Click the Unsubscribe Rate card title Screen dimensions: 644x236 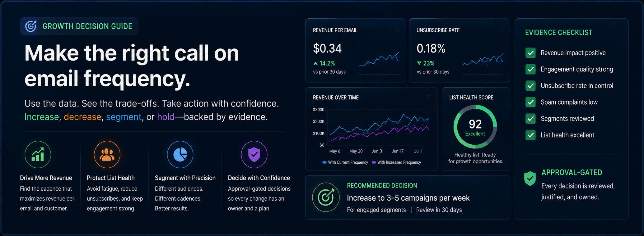pyautogui.click(x=438, y=30)
